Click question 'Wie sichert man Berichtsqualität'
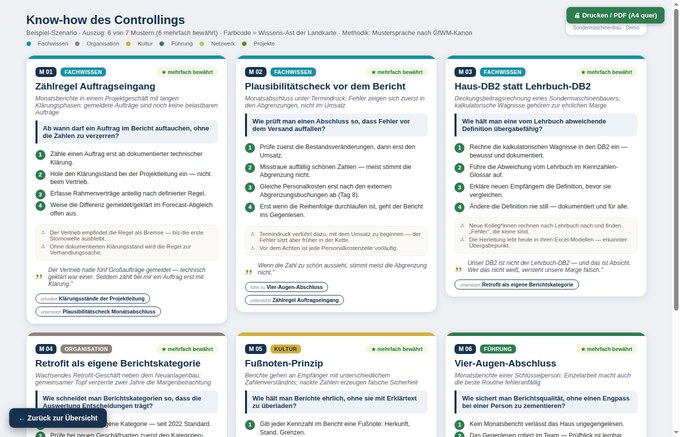680x437 pixels. point(546,402)
